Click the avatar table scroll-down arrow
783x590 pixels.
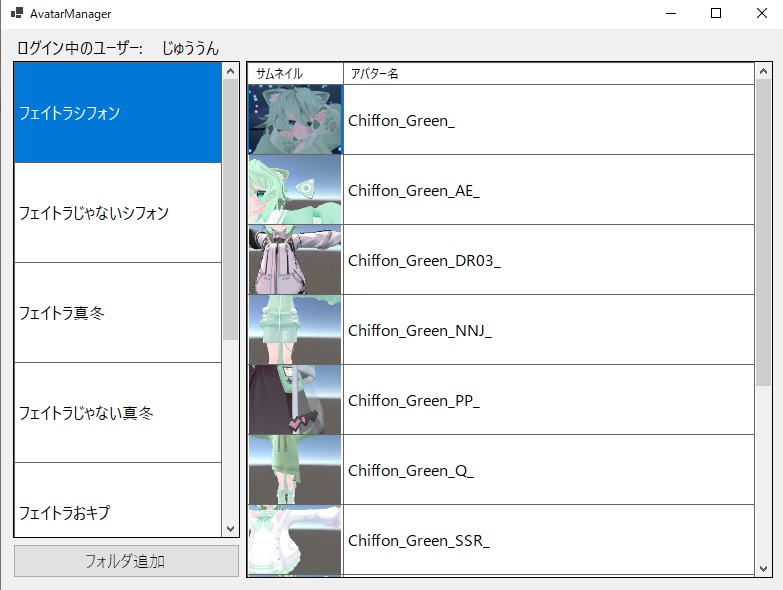pos(763,568)
